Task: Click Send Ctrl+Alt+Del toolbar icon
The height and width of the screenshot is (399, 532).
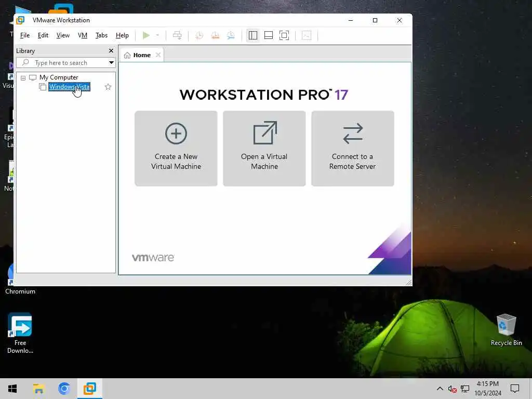Action: coord(177,35)
